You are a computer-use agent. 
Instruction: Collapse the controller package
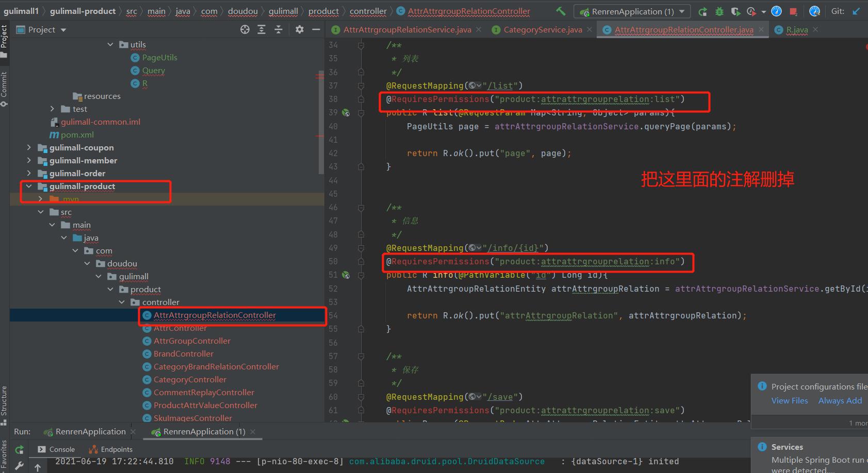click(x=122, y=302)
